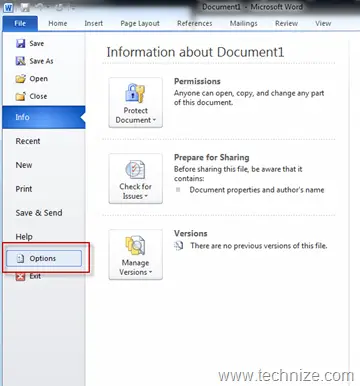Expand the Manage Versions dropdown
360x386 pixels.
(136, 255)
